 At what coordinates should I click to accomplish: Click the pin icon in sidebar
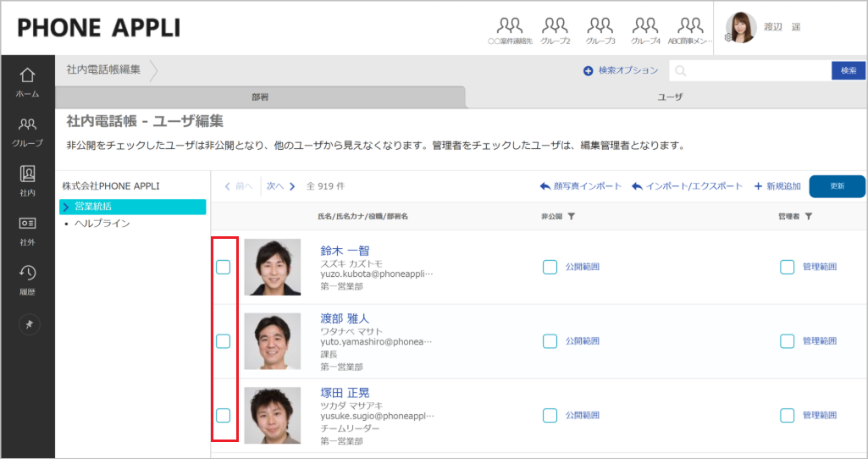click(x=27, y=324)
